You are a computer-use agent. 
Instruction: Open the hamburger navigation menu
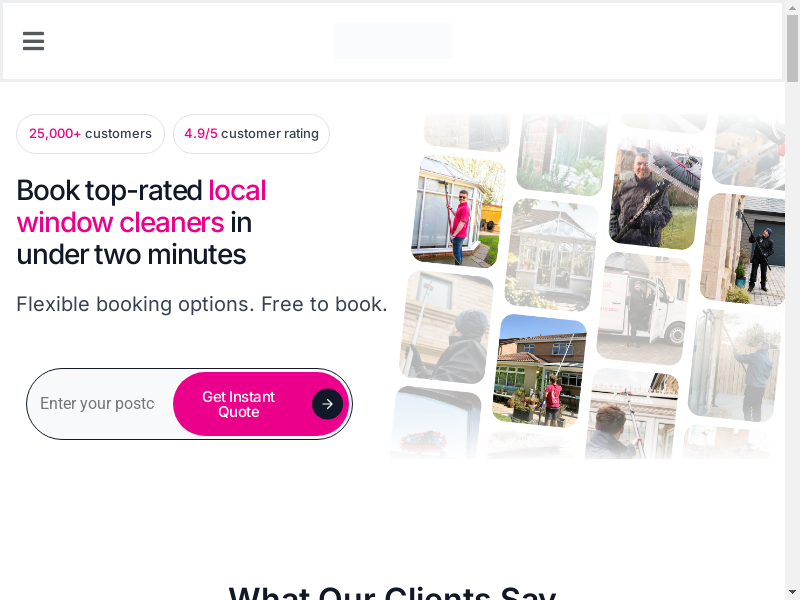coord(33,41)
